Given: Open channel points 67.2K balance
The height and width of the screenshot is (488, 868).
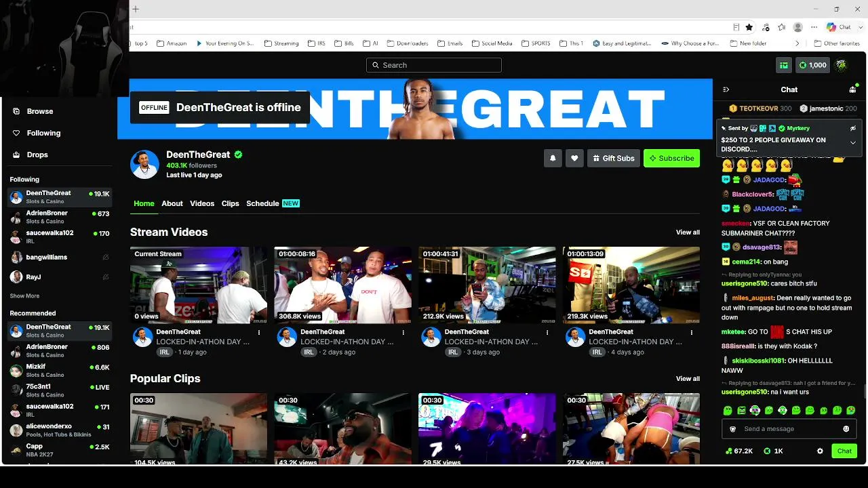Looking at the screenshot, I should coord(739,451).
